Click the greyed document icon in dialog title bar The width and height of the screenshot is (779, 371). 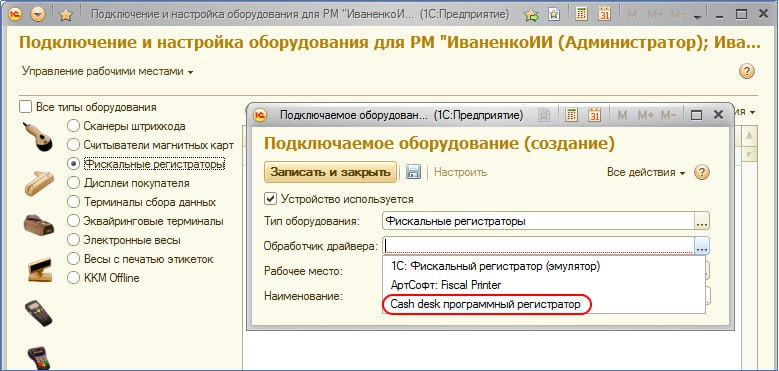545,115
